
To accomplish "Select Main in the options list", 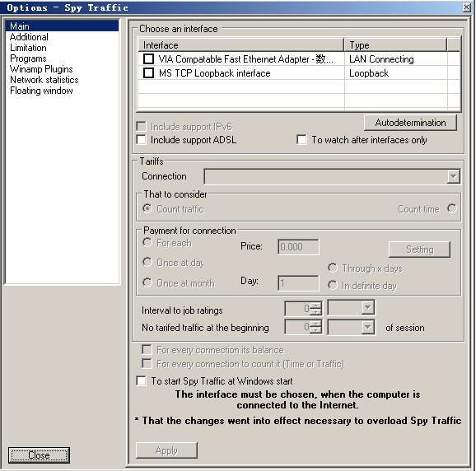I will tap(62, 26).
